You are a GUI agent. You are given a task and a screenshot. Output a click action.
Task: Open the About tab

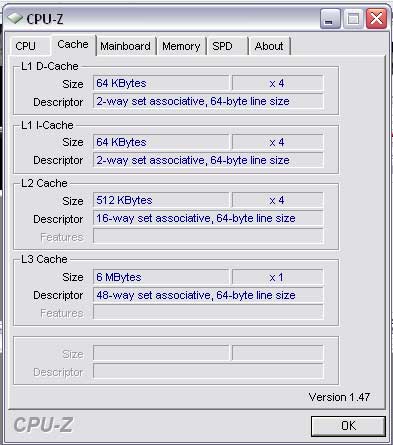click(x=269, y=46)
